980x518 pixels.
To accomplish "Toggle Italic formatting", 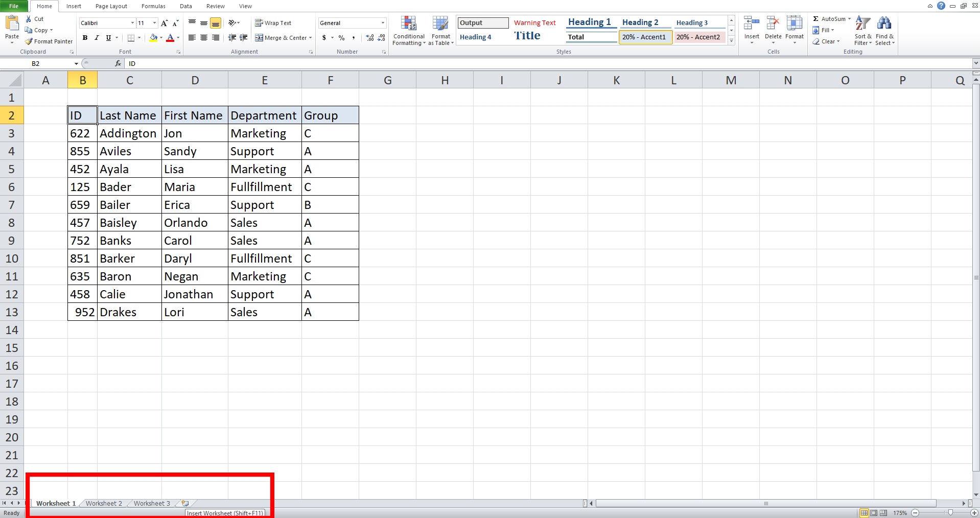I will 96,38.
